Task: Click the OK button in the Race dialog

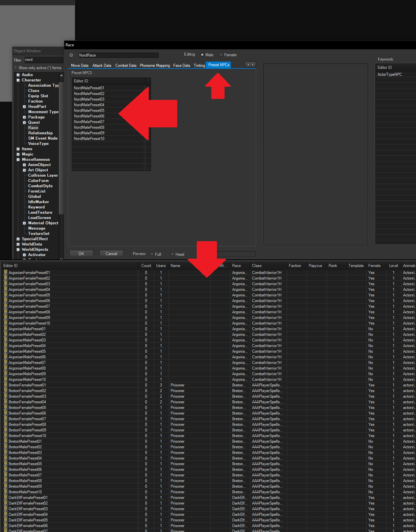Action: 81,254
